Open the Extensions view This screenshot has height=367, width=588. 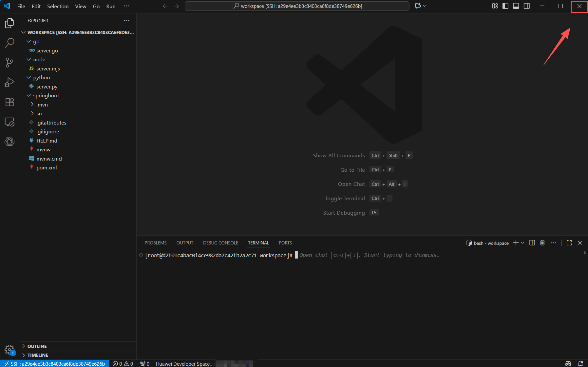(x=9, y=102)
